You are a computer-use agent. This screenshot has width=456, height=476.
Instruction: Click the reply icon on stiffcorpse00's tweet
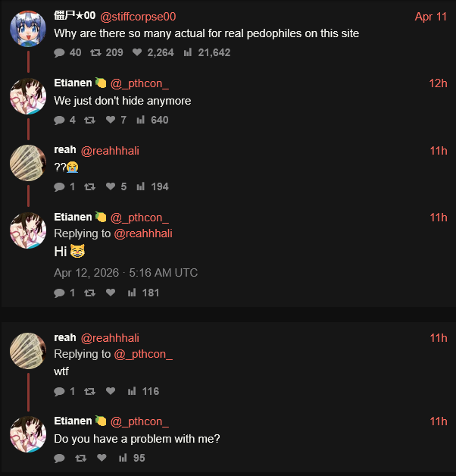59,53
